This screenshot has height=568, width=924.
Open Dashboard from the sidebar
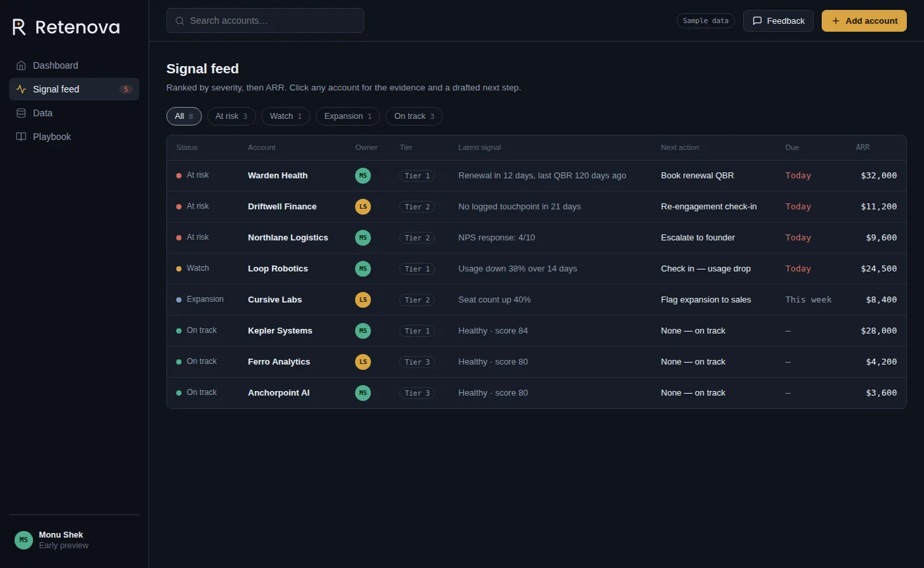coord(74,65)
